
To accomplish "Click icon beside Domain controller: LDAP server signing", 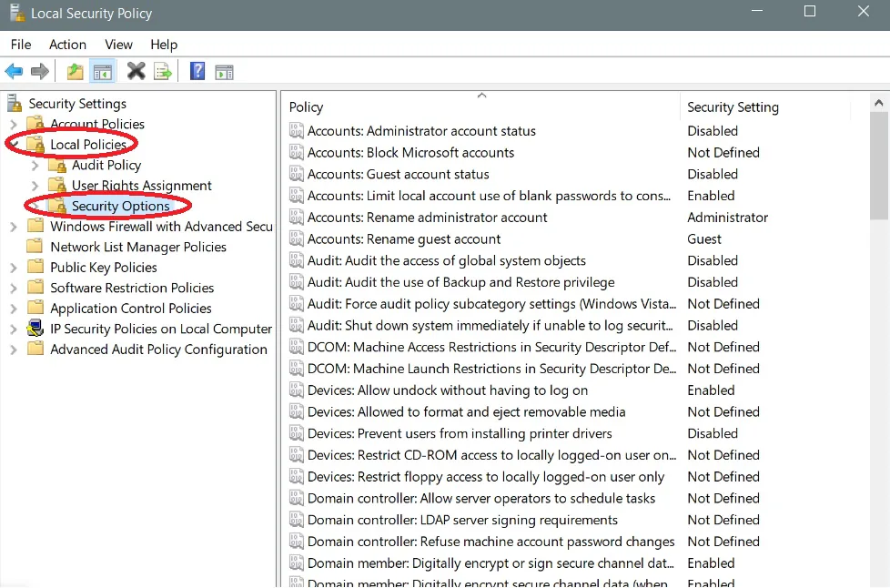I will coord(297,520).
